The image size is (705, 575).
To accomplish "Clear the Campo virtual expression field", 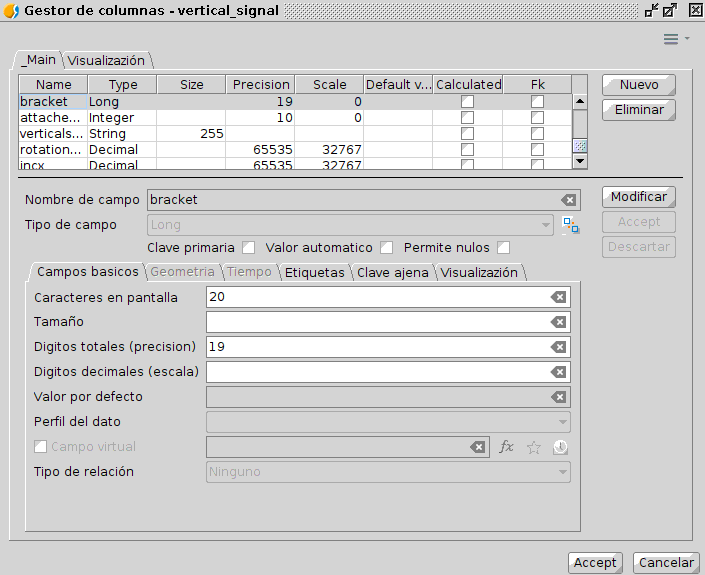I will click(477, 447).
